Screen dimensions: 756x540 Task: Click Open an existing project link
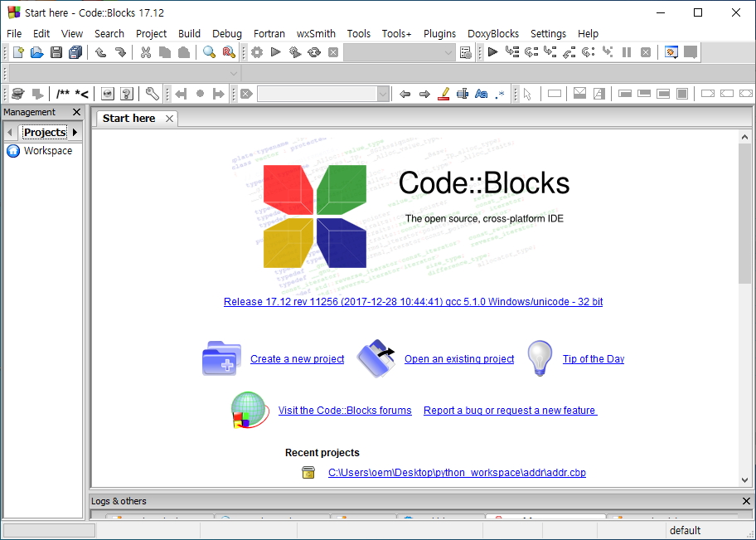coord(459,359)
